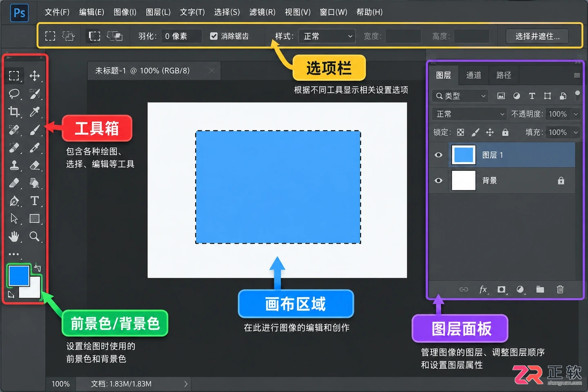Open the three-dot edit toolbar menu

coord(14,254)
